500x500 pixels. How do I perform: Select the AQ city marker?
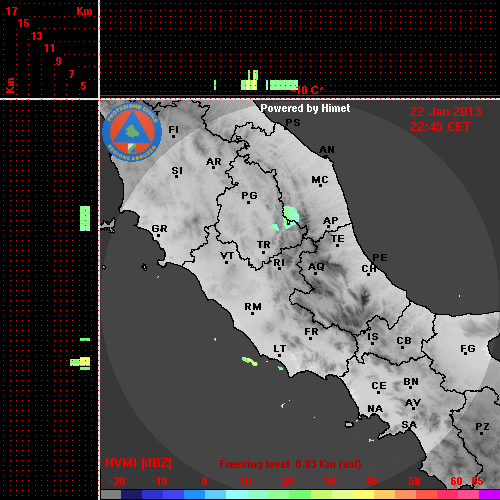tap(315, 273)
